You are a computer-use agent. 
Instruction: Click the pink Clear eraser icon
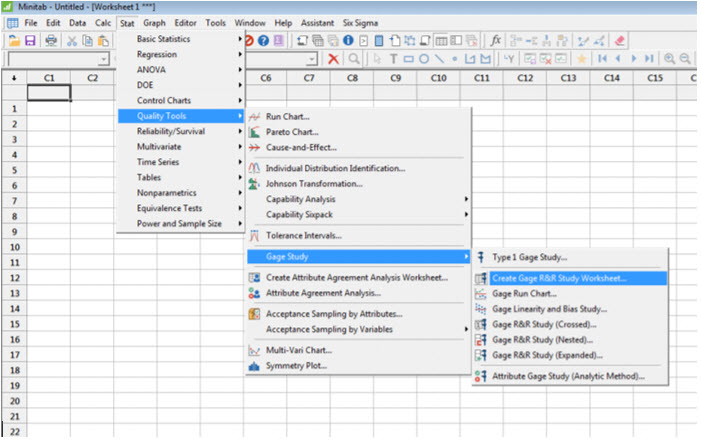(x=619, y=41)
